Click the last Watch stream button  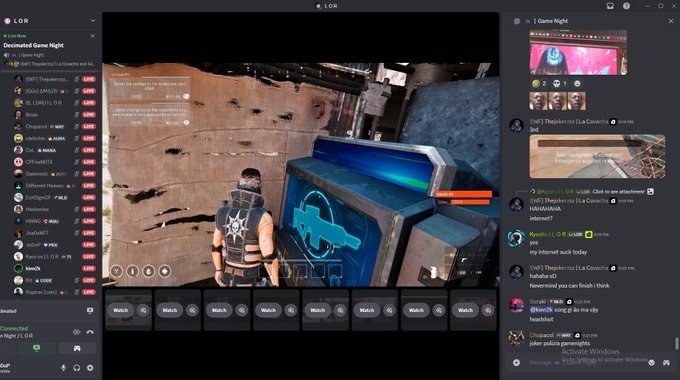[x=465, y=310]
